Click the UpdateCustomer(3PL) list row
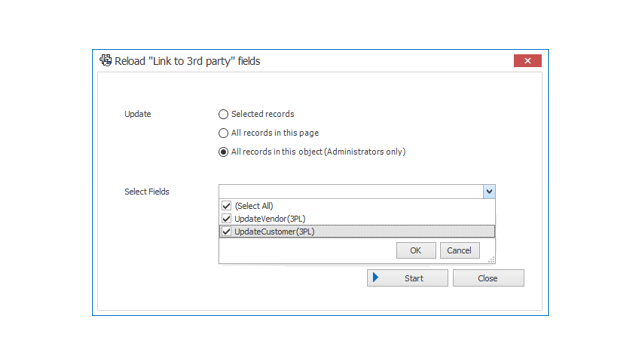 357,231
